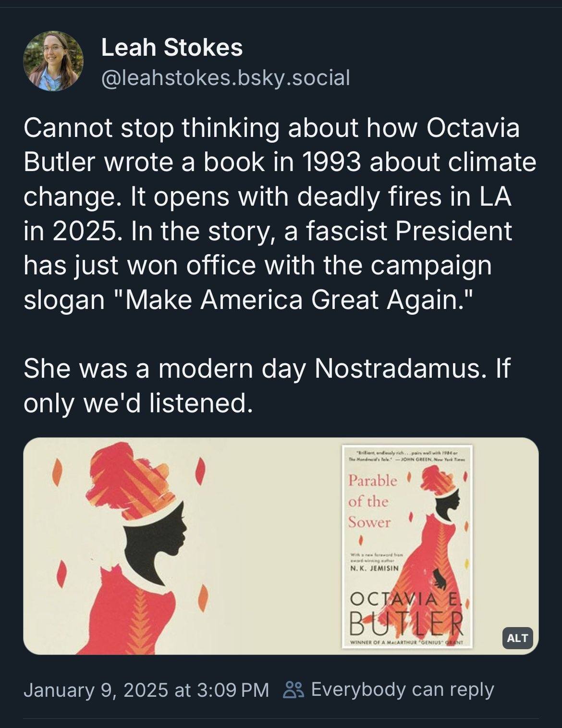Click the Leah Stokes display name
This screenshot has width=562, height=728.
171,48
